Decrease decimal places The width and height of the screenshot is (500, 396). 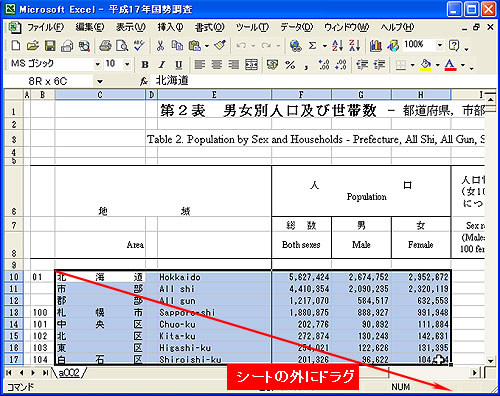pyautogui.click(x=341, y=64)
